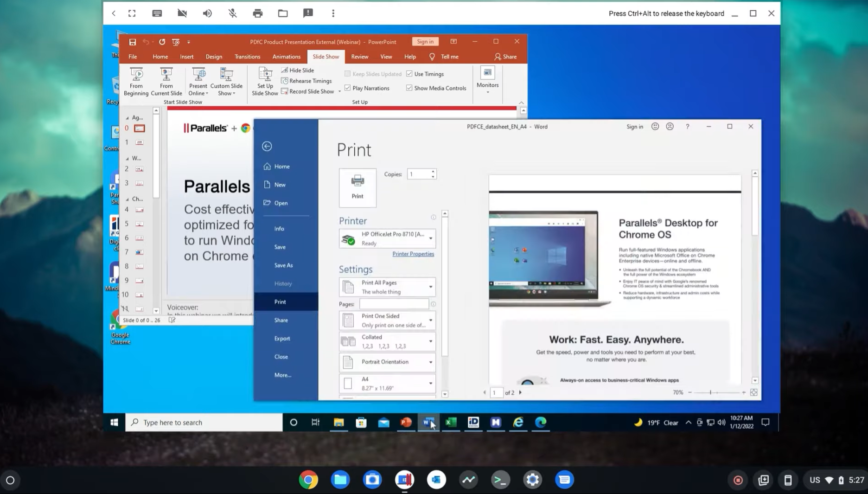Click the preview page number field
Image resolution: width=868 pixels, height=494 pixels.
point(496,392)
